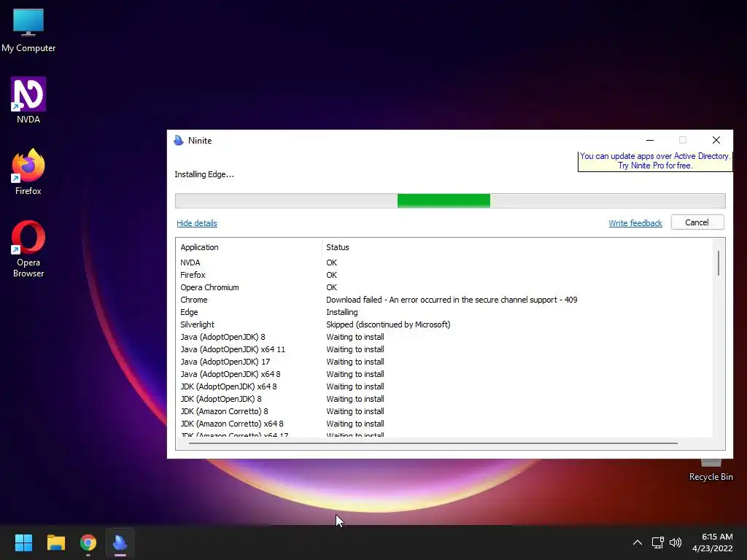Image resolution: width=747 pixels, height=560 pixels.
Task: Select the Opera Browser desktop shortcut
Action: [x=28, y=249]
